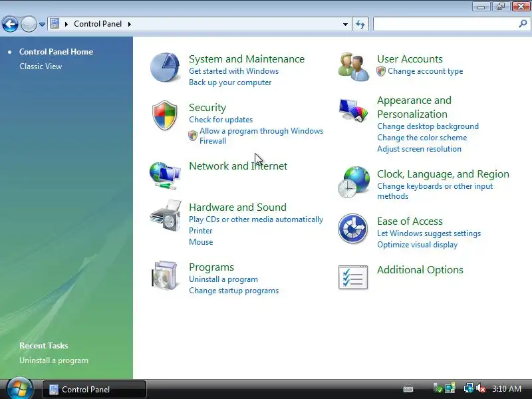Image resolution: width=532 pixels, height=399 pixels.
Task: Open the recent task Uninstall a program
Action: tap(54, 360)
